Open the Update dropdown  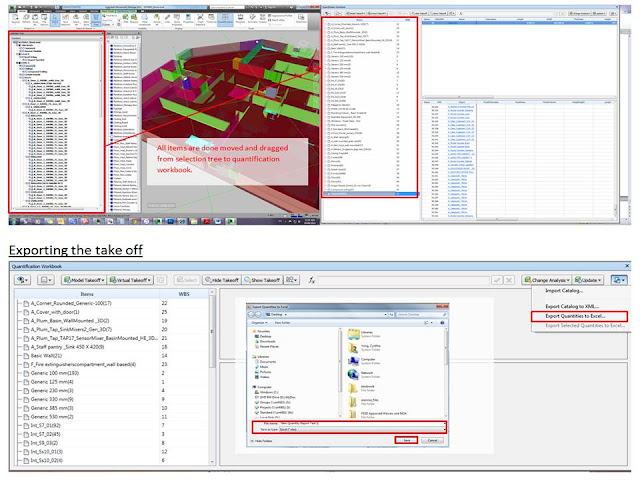tap(588, 280)
